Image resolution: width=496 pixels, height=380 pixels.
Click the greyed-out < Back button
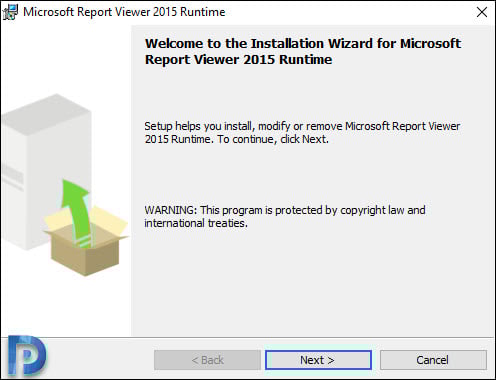click(207, 360)
